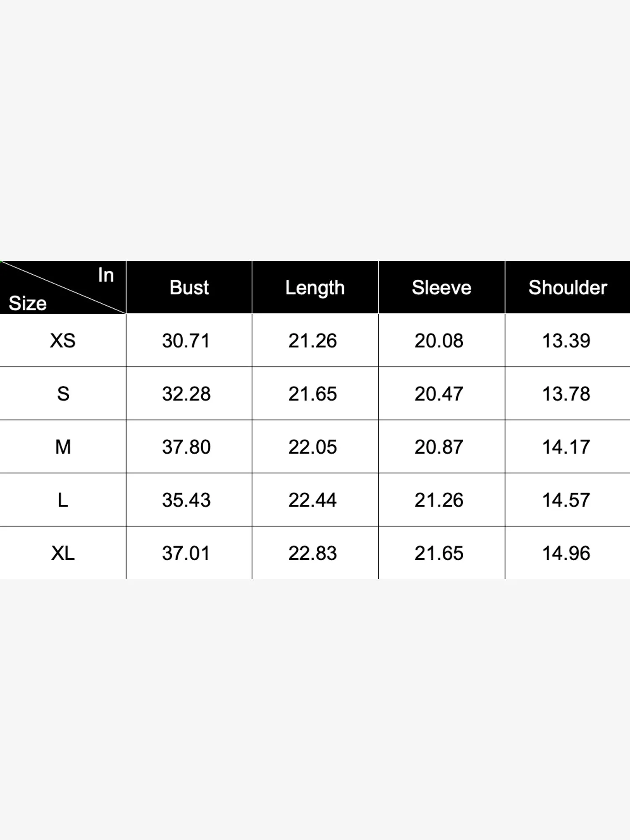Select the M size row label

pos(63,447)
